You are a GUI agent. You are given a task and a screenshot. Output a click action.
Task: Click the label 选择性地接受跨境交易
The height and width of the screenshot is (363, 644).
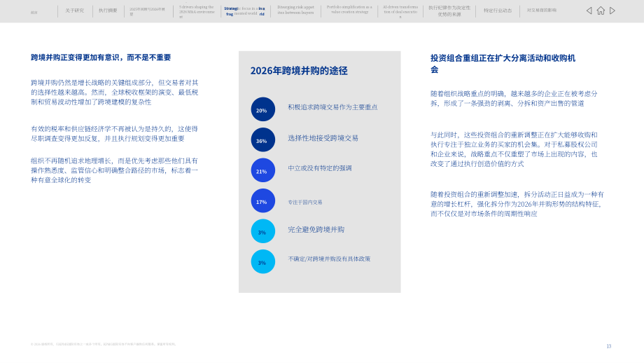point(323,138)
